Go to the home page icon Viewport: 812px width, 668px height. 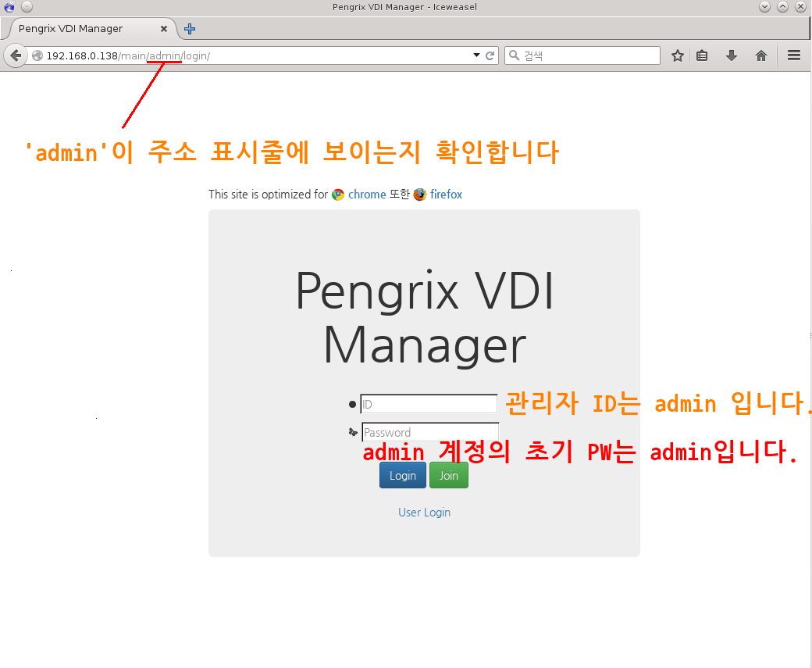point(760,55)
